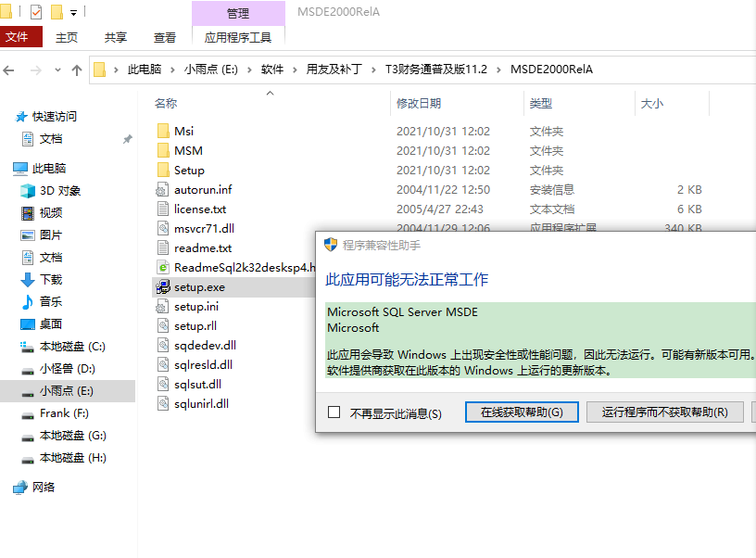Open the 下载 folder icon

(x=28, y=280)
